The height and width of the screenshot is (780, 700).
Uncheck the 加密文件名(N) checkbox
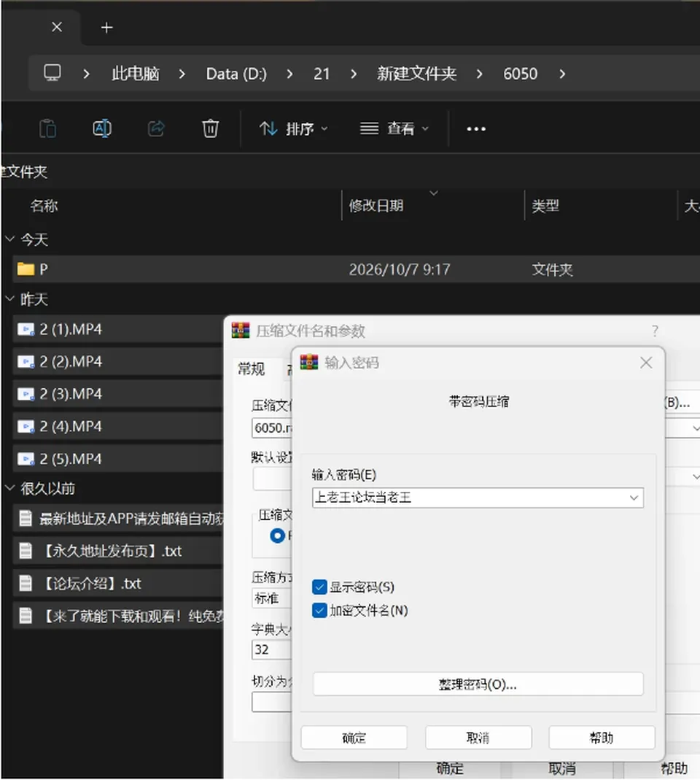319,611
